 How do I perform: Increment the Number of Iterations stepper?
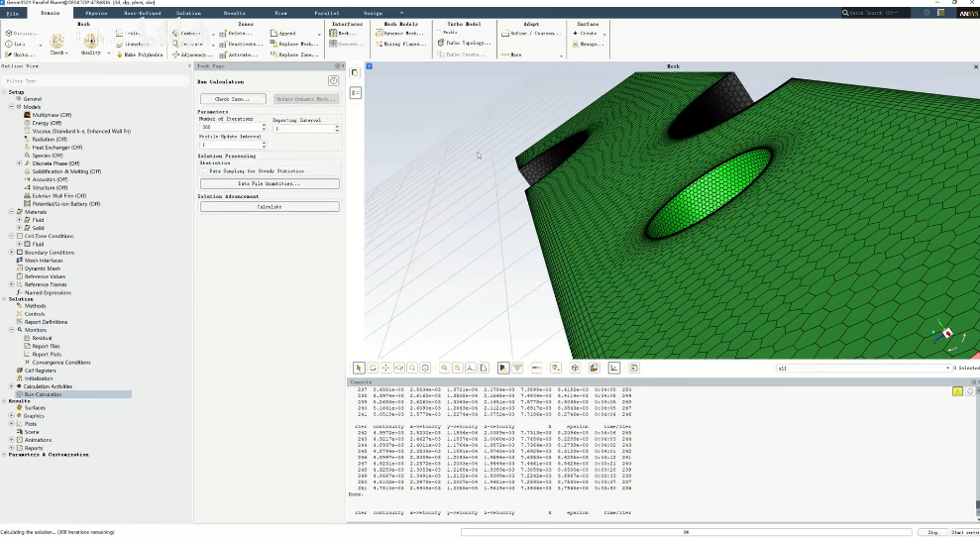point(265,125)
